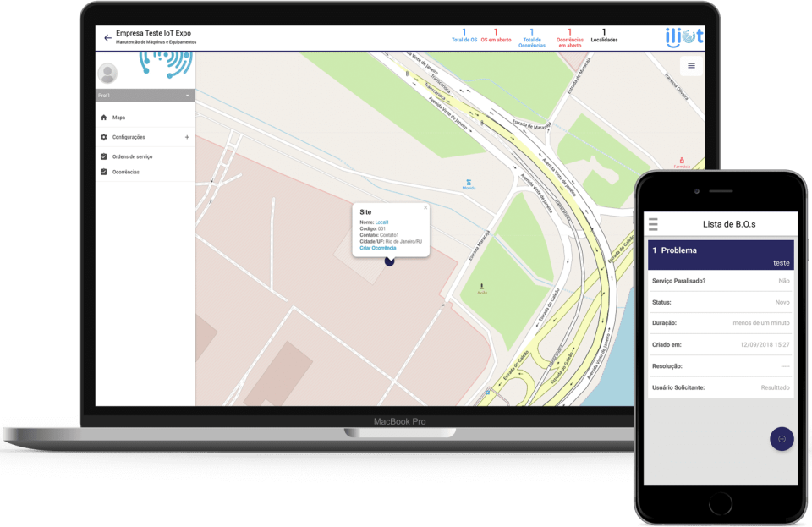This screenshot has height=527, width=812.
Task: Tap the purple plus floating button
Action: 782,439
